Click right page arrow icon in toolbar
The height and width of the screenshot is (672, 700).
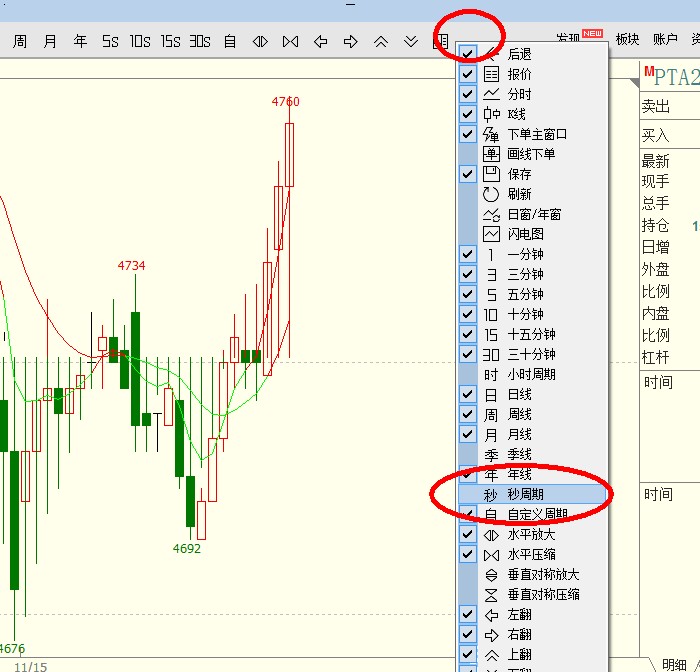pyautogui.click(x=350, y=42)
